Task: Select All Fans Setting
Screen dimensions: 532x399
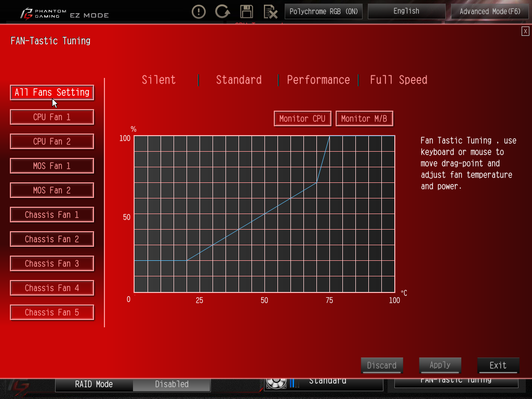Action: [x=52, y=92]
